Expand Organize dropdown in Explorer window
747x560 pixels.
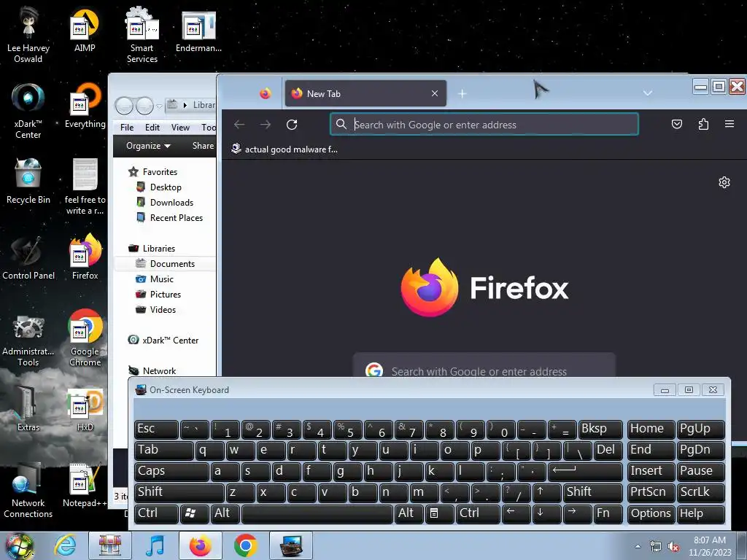pos(148,146)
